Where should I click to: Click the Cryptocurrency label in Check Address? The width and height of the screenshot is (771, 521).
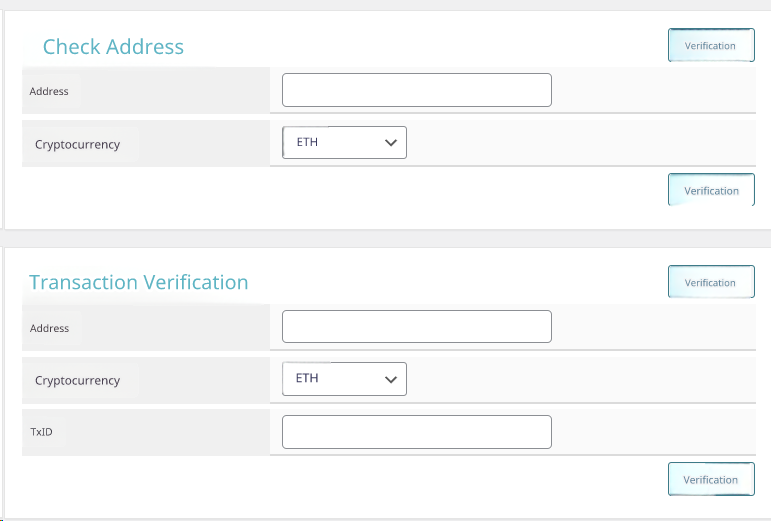[77, 144]
